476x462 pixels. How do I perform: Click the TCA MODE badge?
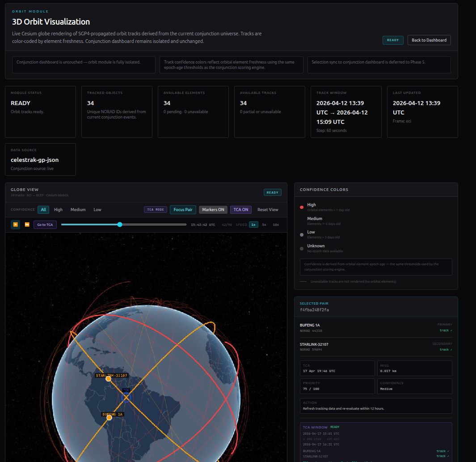[x=156, y=210]
